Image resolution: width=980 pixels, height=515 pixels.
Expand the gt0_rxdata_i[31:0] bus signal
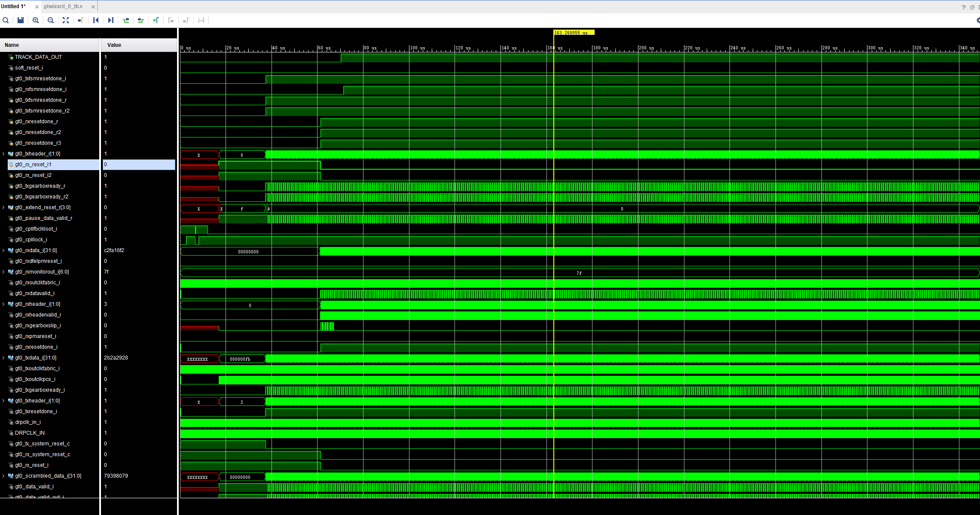coord(3,250)
